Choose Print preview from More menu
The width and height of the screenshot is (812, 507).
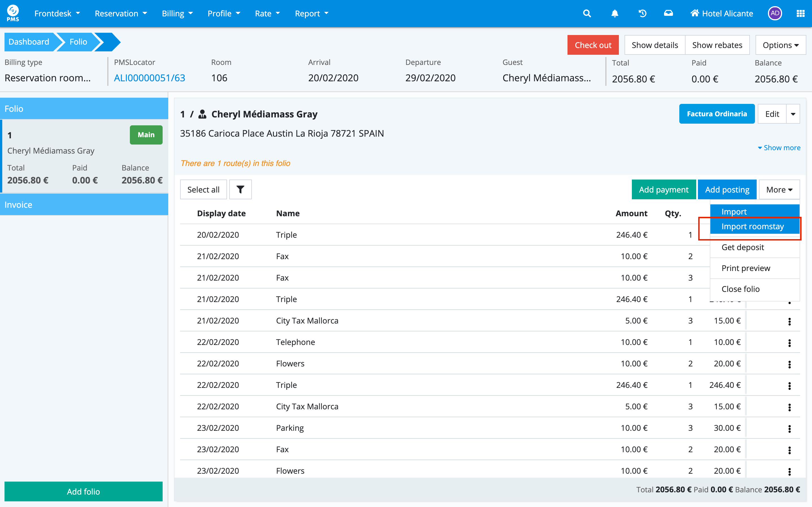click(x=746, y=268)
